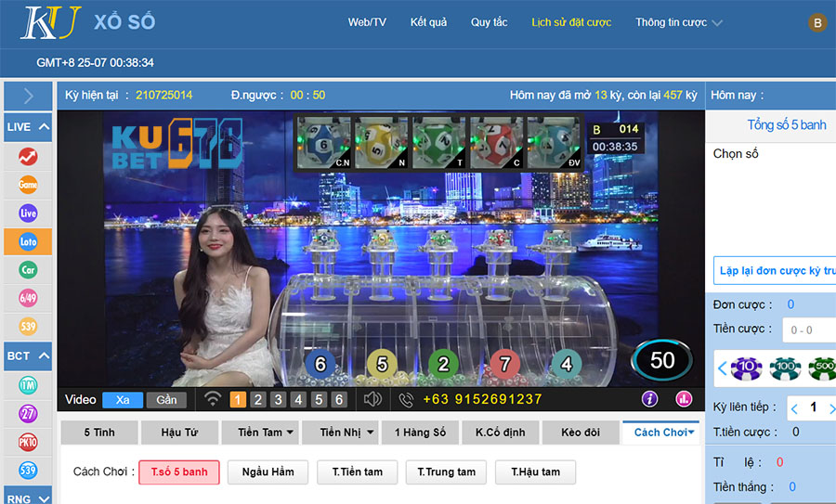Switch video view to Gần
836x504 pixels.
tap(166, 399)
